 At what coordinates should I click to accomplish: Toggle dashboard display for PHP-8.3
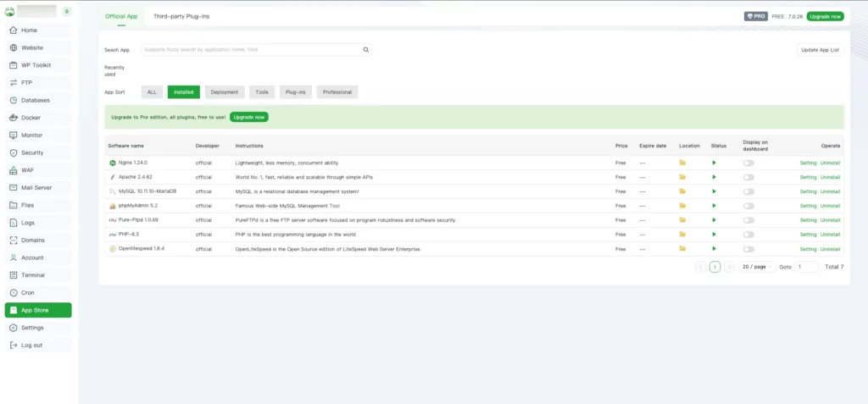pyautogui.click(x=748, y=235)
